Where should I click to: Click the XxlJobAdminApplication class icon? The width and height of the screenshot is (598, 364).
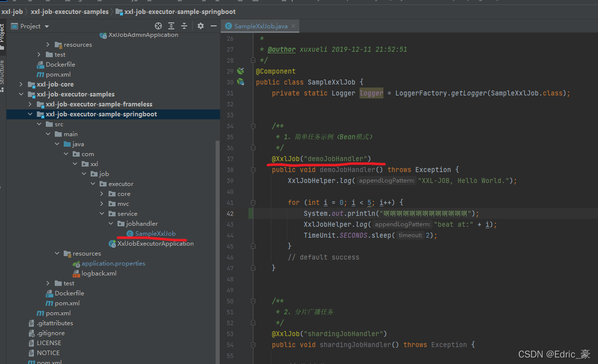103,35
